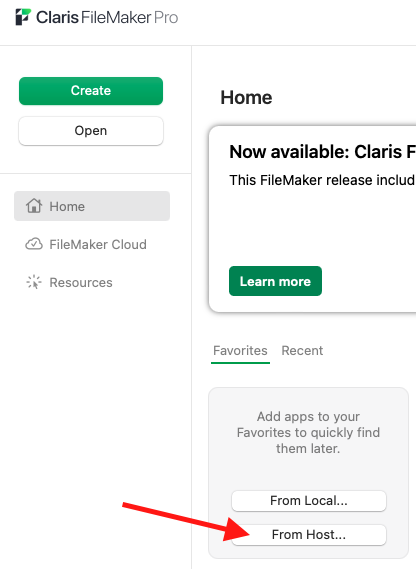
Task: Switch to the Recent tab
Action: pyautogui.click(x=302, y=351)
